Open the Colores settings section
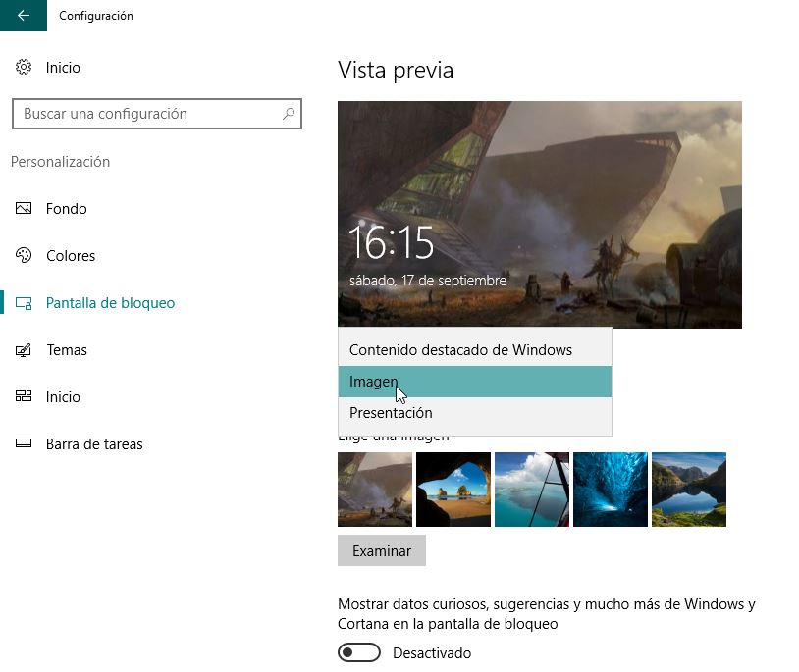The height and width of the screenshot is (672, 799). pyautogui.click(x=71, y=256)
